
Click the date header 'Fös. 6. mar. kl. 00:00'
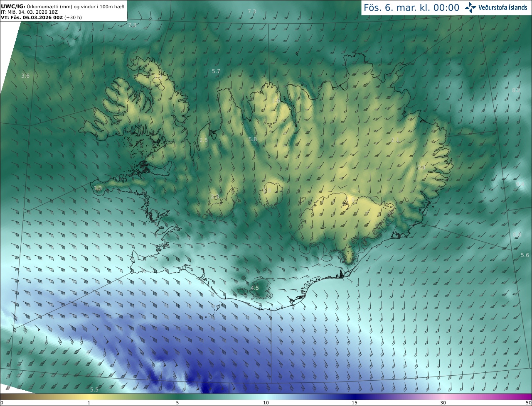411,7
